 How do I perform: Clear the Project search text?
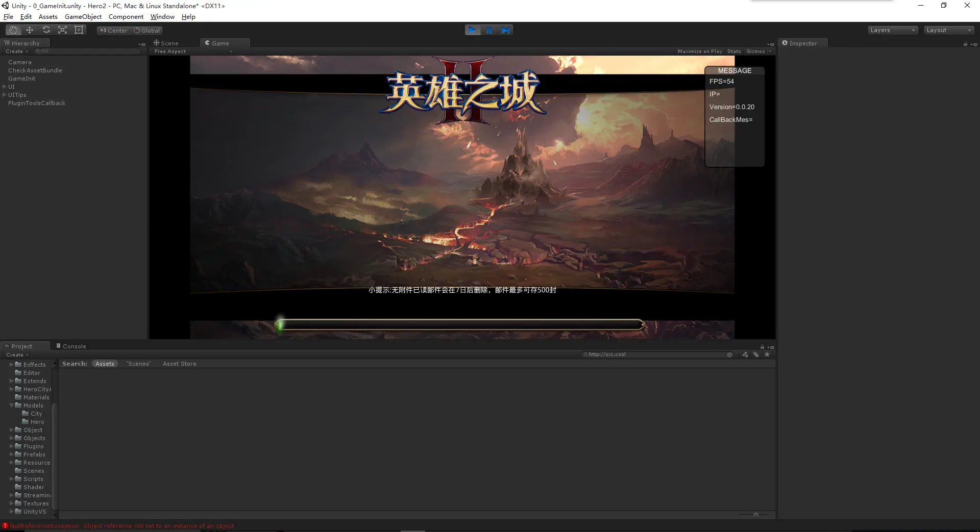pos(730,354)
